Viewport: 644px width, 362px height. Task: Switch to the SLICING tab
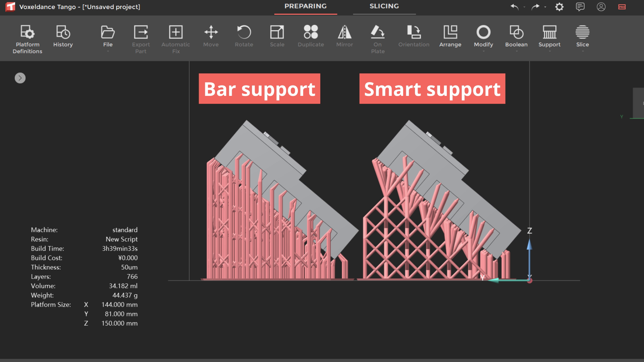click(384, 6)
